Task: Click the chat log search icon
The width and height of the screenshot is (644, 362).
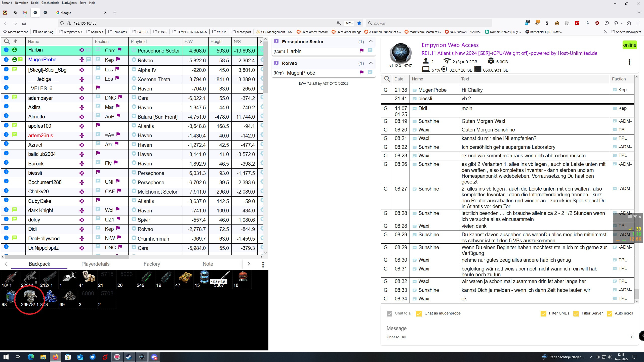Action: click(387, 79)
